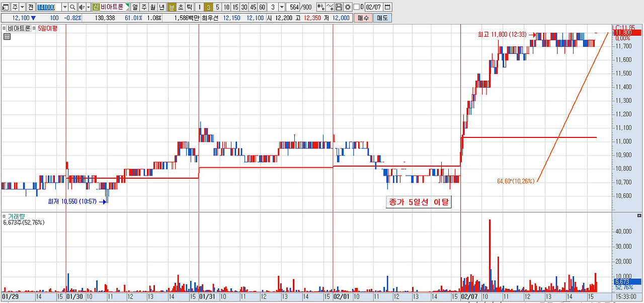Click the small box before 5일이평 legend
This screenshot has width=644, height=303.
point(35,28)
